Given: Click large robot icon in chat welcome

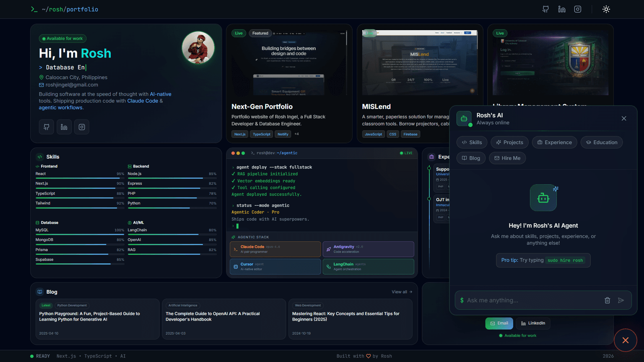Looking at the screenshot, I should coord(543,198).
